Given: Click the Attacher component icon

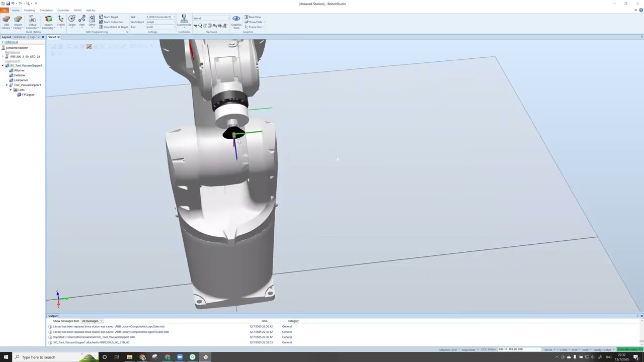Looking at the screenshot, I should tap(11, 70).
